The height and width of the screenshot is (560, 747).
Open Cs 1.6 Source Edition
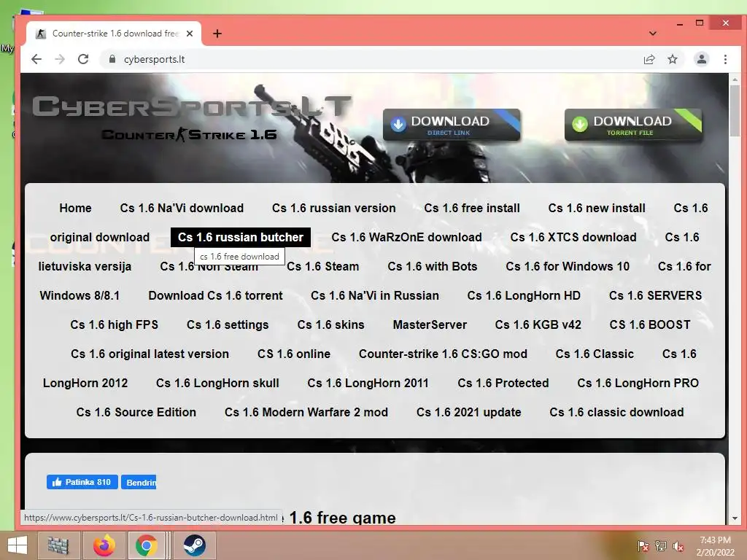[136, 412]
